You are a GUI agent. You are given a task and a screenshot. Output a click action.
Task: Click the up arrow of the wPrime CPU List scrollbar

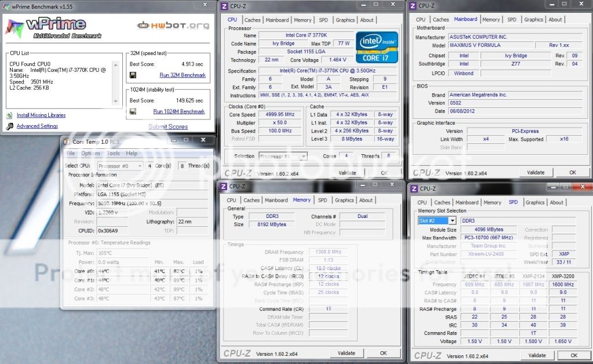(116, 65)
